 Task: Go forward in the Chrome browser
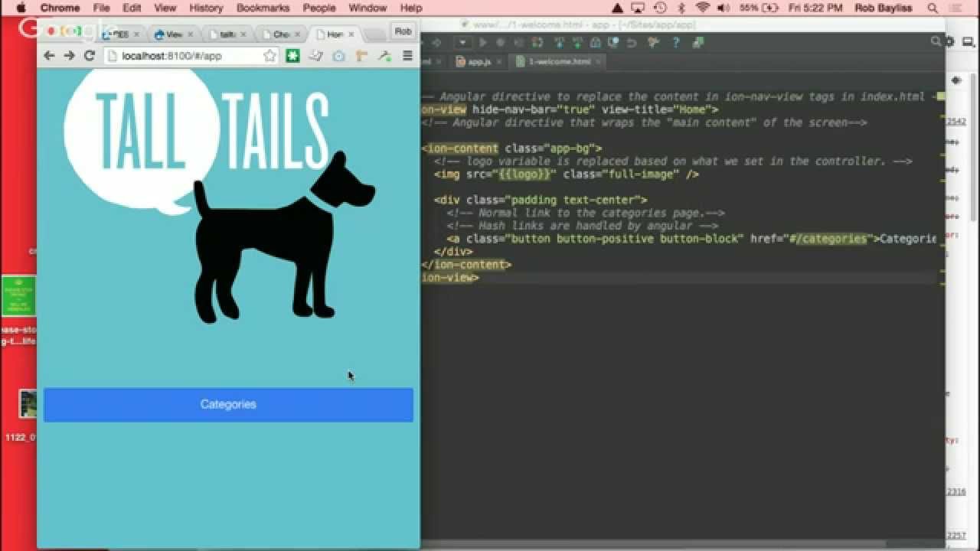click(69, 56)
